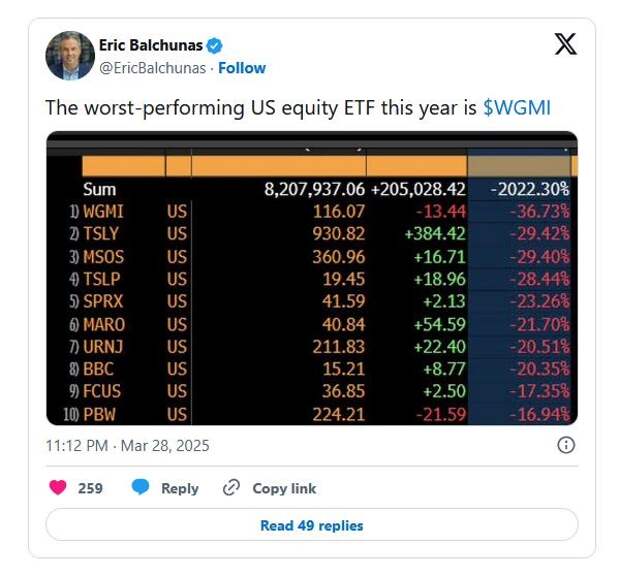Click the blue verified badge icon

point(215,45)
